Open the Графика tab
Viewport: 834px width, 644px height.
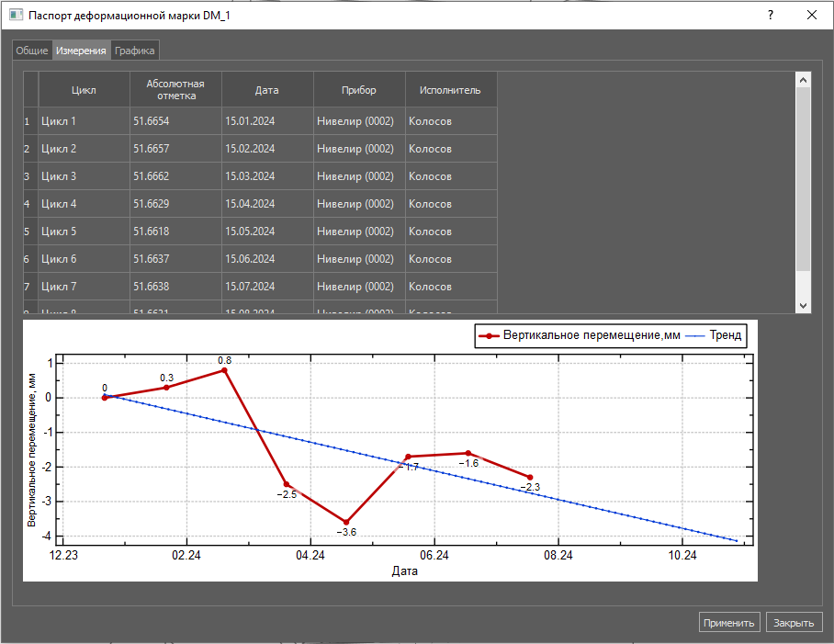tap(134, 51)
